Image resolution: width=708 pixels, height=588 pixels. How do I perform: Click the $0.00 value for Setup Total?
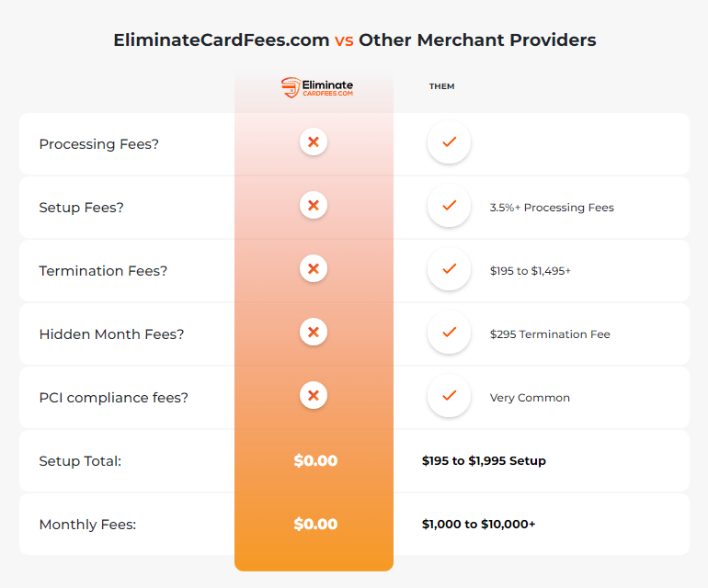pyautogui.click(x=315, y=460)
